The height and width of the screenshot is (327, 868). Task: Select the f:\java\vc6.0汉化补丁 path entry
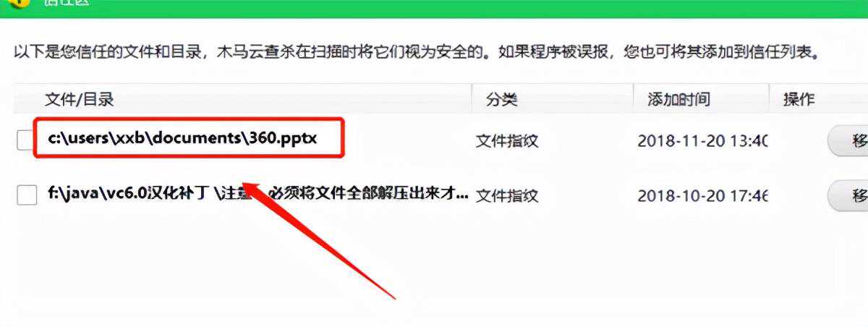[x=258, y=194]
